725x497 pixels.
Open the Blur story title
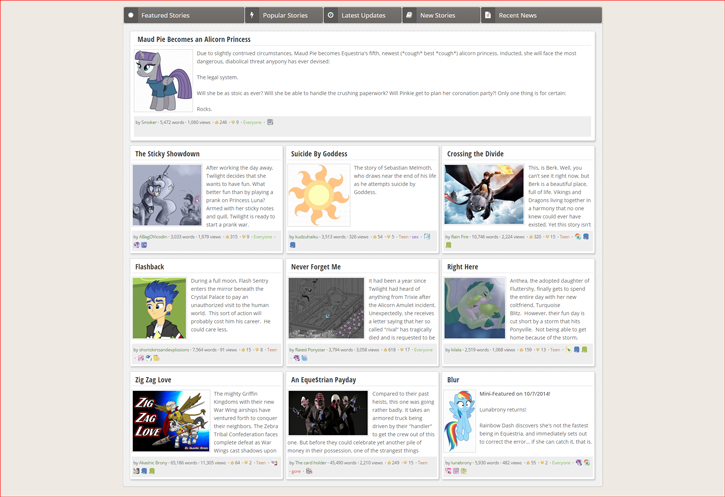pyautogui.click(x=453, y=380)
